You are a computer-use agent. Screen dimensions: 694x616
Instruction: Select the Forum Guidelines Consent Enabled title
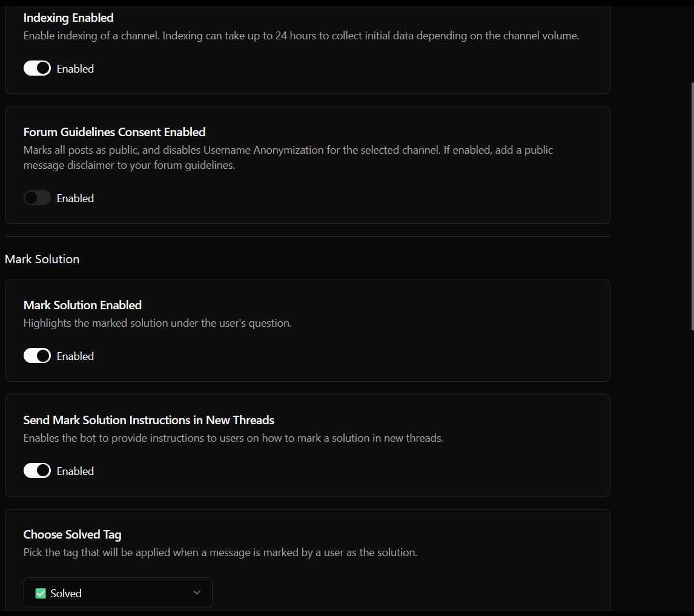[x=114, y=132]
